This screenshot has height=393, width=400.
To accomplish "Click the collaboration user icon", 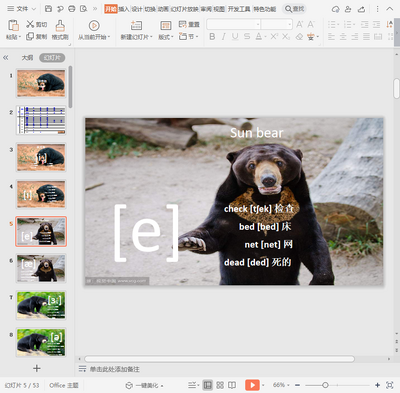I will coord(348,9).
